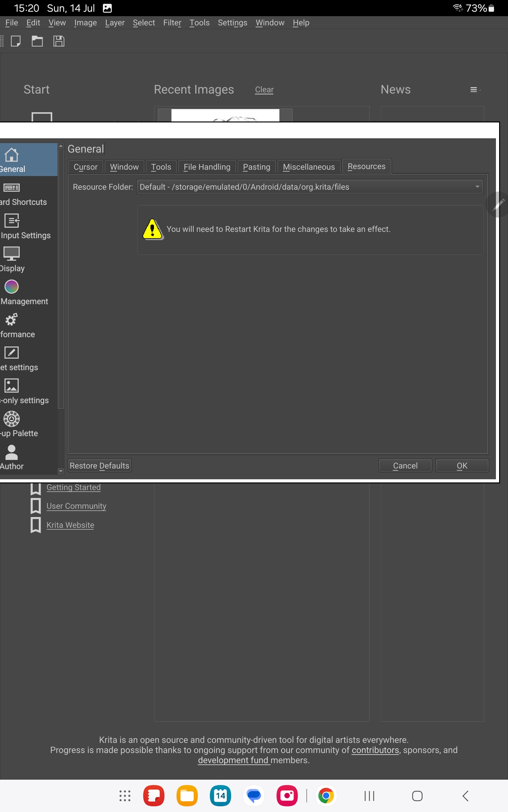Open the red camera app in dock

287,796
